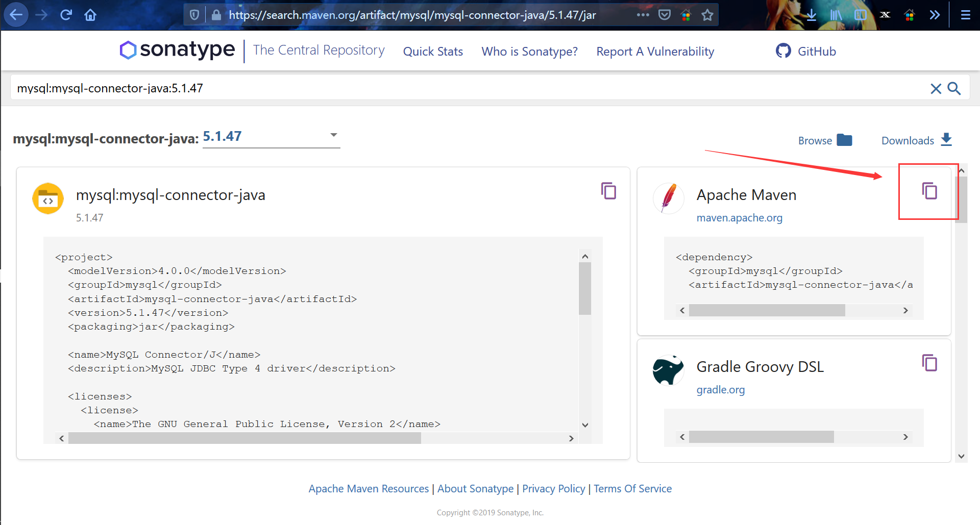Click POM panel scroll left arrow
Image resolution: width=980 pixels, height=525 pixels.
tap(62, 438)
